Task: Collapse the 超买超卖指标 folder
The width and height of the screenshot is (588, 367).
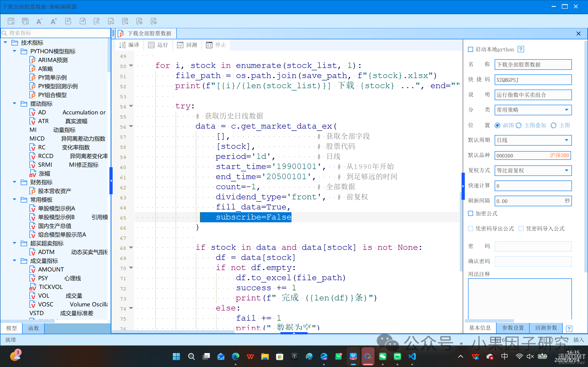Action: [14, 243]
